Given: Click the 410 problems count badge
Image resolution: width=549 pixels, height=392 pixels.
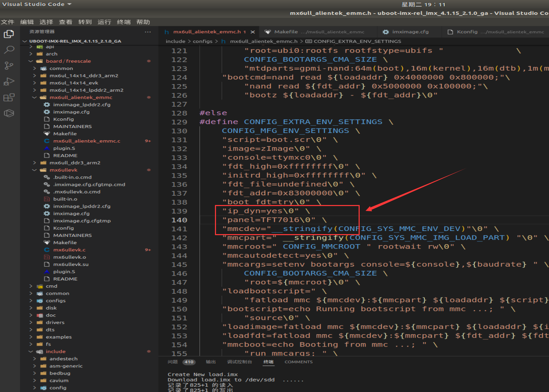Looking at the screenshot, I should point(189,362).
